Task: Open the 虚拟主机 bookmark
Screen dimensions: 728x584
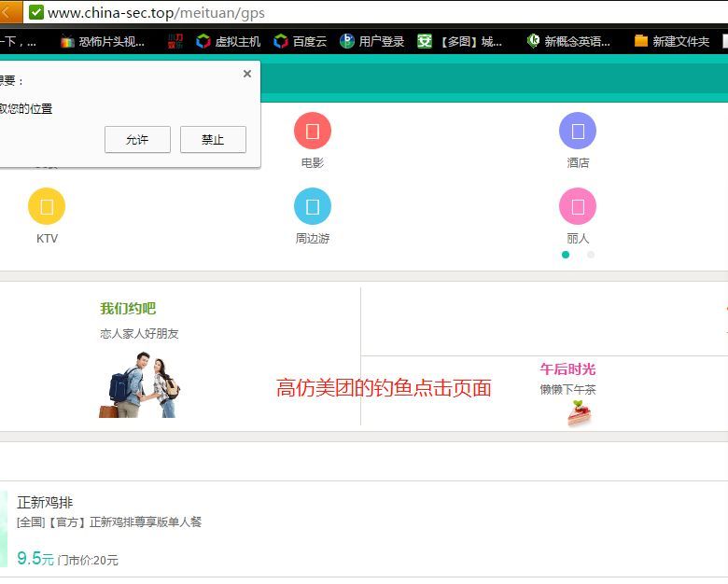Action: [228, 42]
